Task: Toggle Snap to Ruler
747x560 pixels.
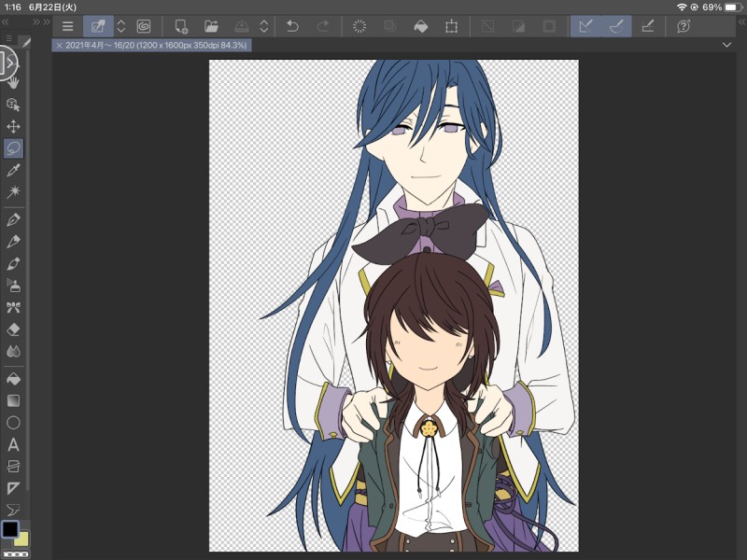Action: coord(586,26)
